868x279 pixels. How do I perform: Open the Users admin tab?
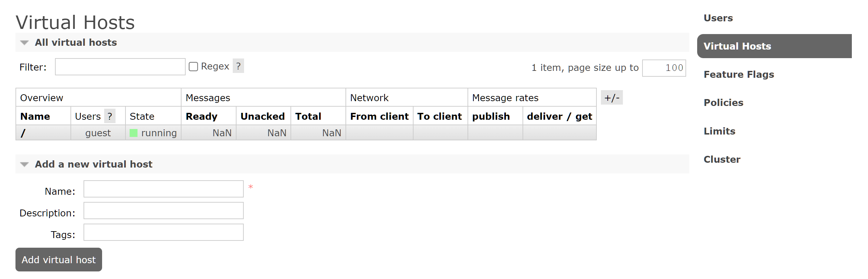click(718, 18)
